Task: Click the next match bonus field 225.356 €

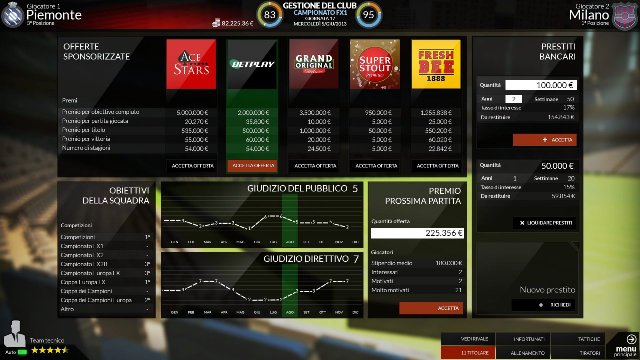Action: tap(417, 233)
